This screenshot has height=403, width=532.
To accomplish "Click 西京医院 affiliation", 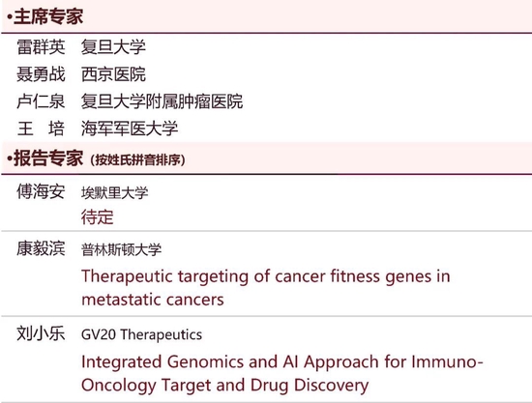I will (x=113, y=74).
